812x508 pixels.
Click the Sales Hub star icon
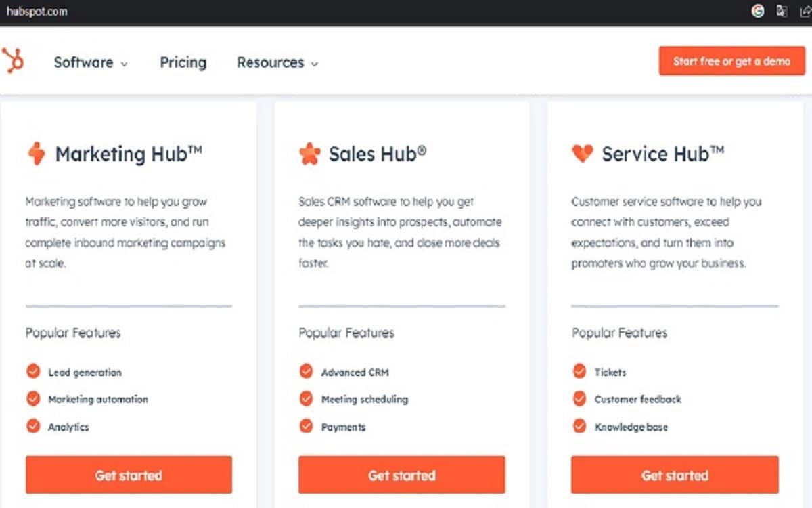point(309,154)
